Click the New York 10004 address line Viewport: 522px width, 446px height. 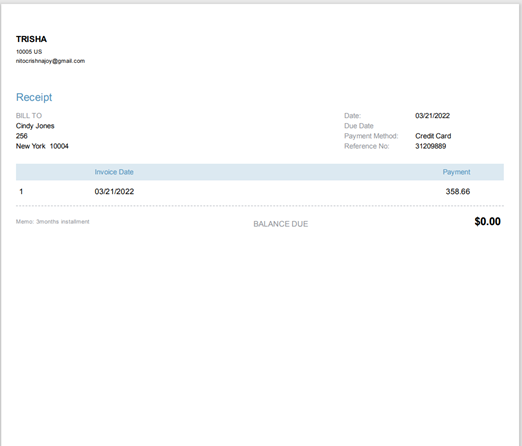[x=42, y=146]
